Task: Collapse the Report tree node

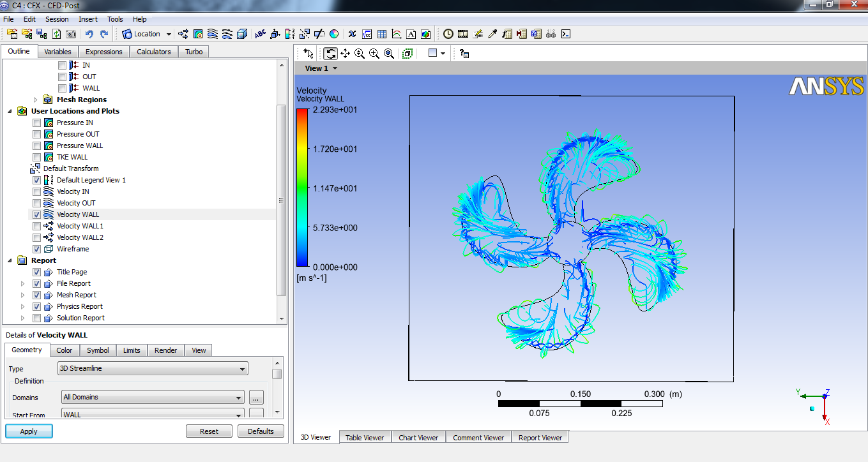Action: [x=10, y=260]
